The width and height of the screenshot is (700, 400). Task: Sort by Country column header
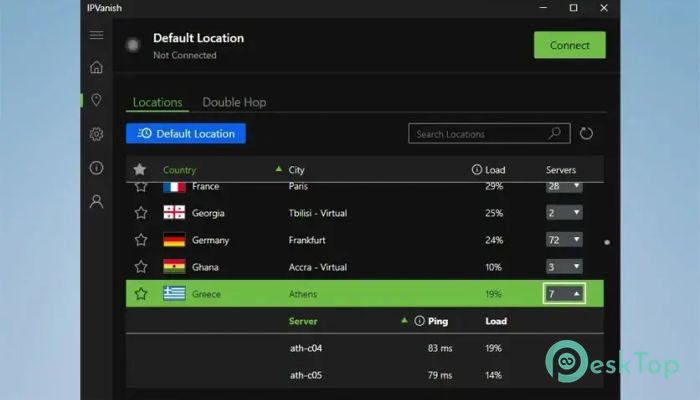point(179,170)
